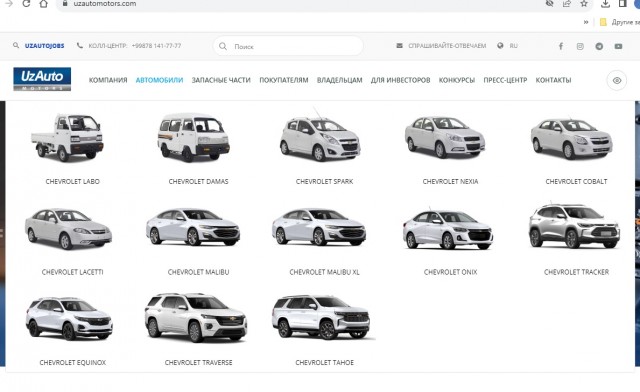Screen dimensions: 640x392
Task: Open the Владельцам menu
Action: tap(340, 80)
